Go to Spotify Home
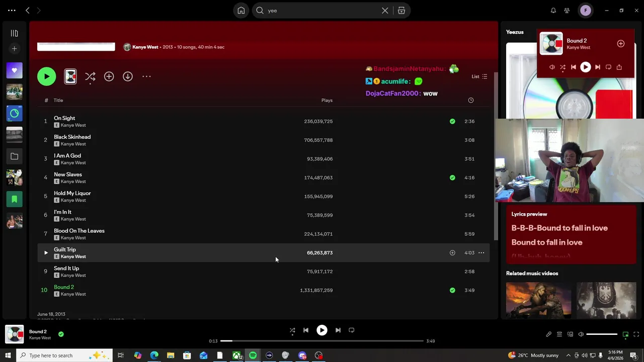The width and height of the screenshot is (644, 362). (241, 11)
